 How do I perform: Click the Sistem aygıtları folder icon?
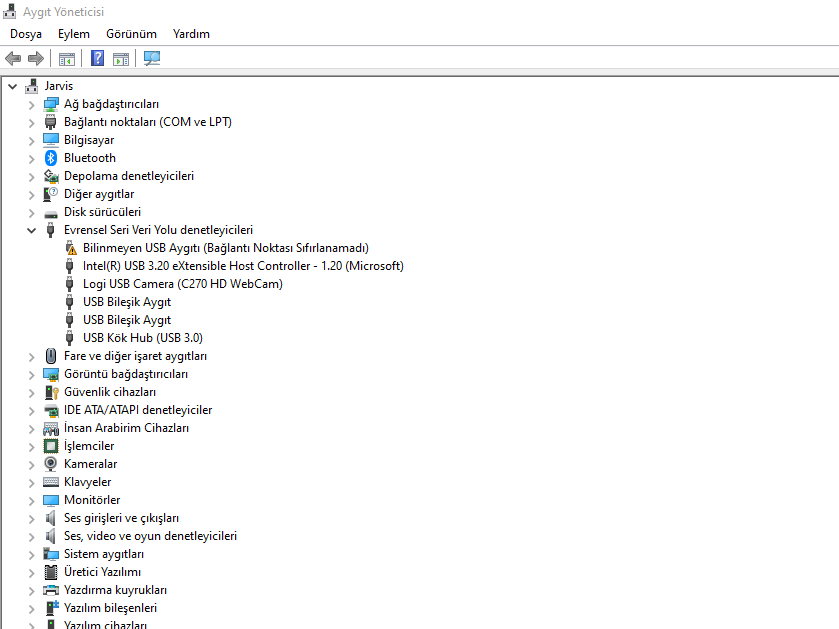point(51,554)
